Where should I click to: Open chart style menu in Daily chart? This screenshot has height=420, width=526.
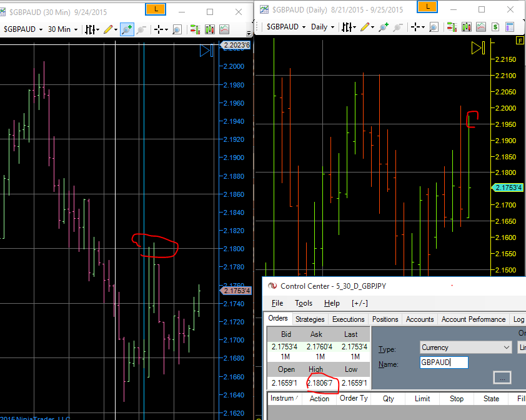(x=350, y=27)
